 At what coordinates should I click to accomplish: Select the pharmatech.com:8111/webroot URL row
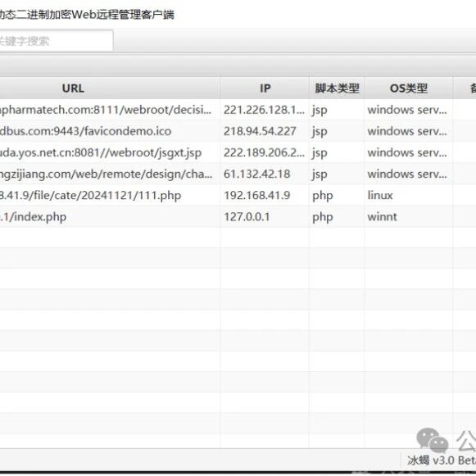[238, 110]
